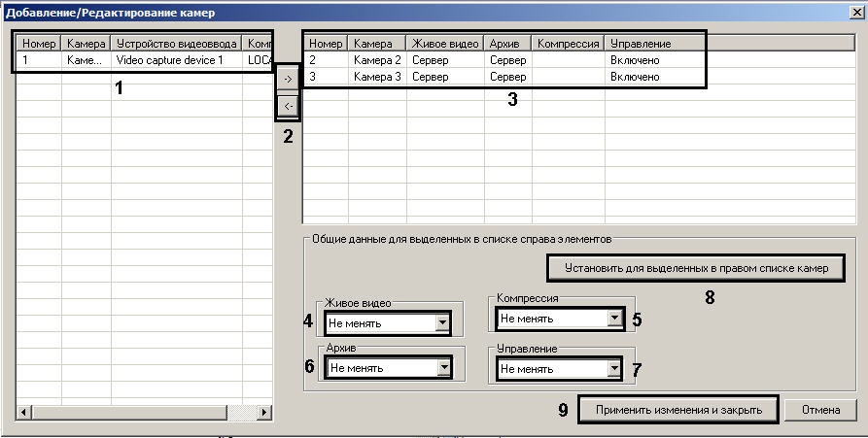Click the Отмена button
868x438 pixels.
click(x=819, y=410)
